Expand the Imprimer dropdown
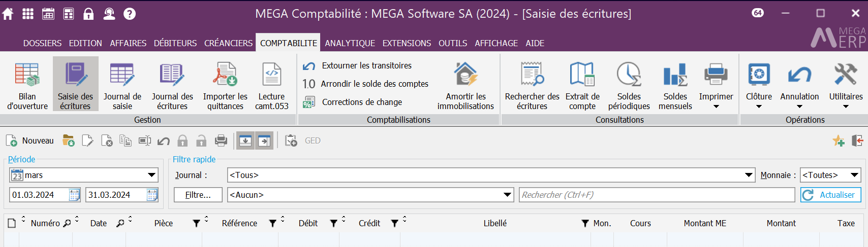The height and width of the screenshot is (247, 868). (x=716, y=107)
